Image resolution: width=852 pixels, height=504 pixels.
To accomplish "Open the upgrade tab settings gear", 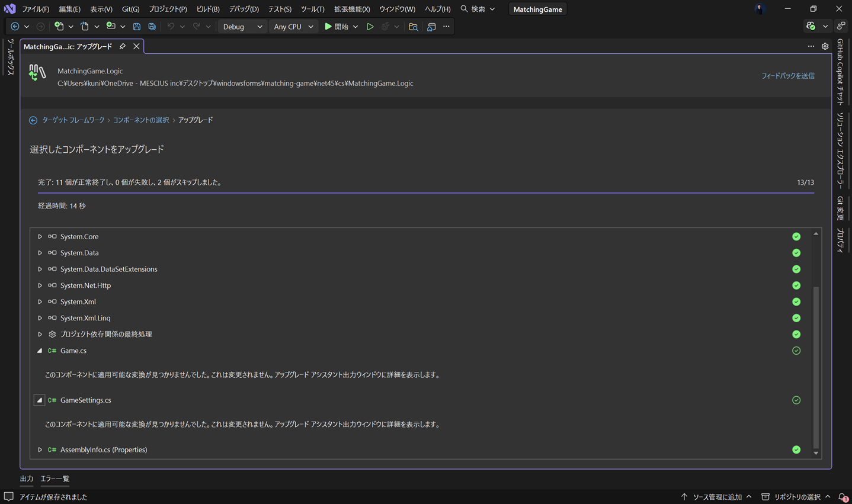I will 825,46.
